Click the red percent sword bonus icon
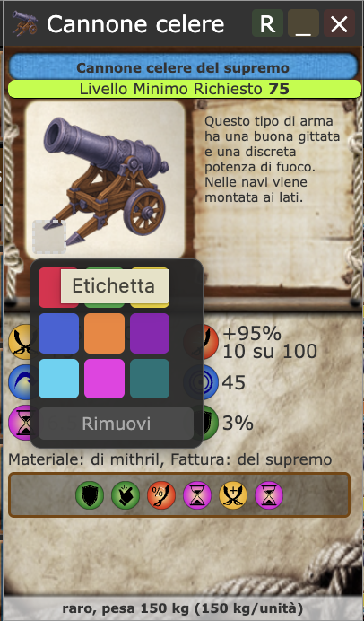 tap(161, 495)
